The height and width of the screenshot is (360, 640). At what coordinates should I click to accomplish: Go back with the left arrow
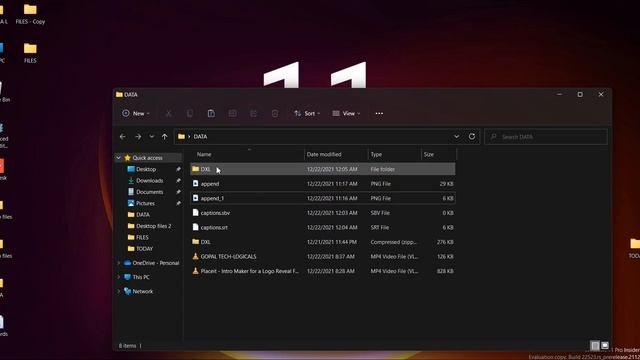[x=122, y=137]
